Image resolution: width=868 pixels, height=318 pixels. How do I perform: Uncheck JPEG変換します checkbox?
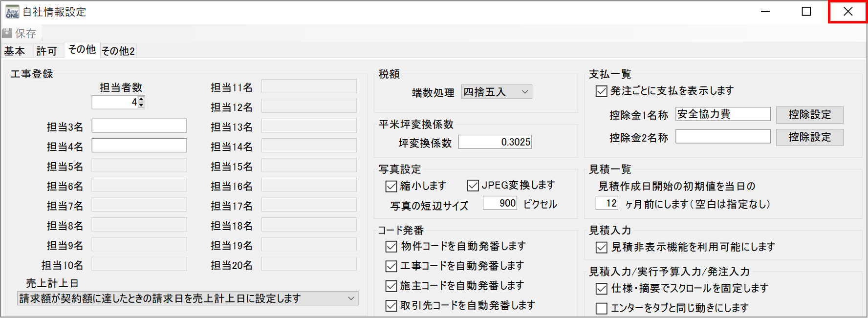(473, 186)
